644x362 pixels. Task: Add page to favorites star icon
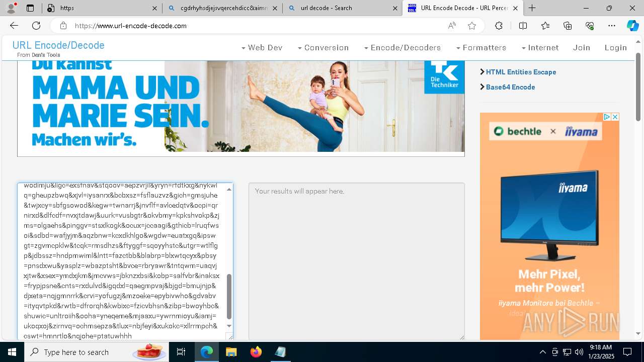(x=472, y=26)
